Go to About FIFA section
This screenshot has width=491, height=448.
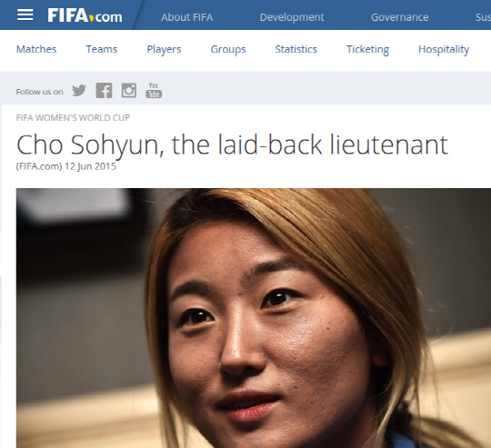pyautogui.click(x=187, y=17)
